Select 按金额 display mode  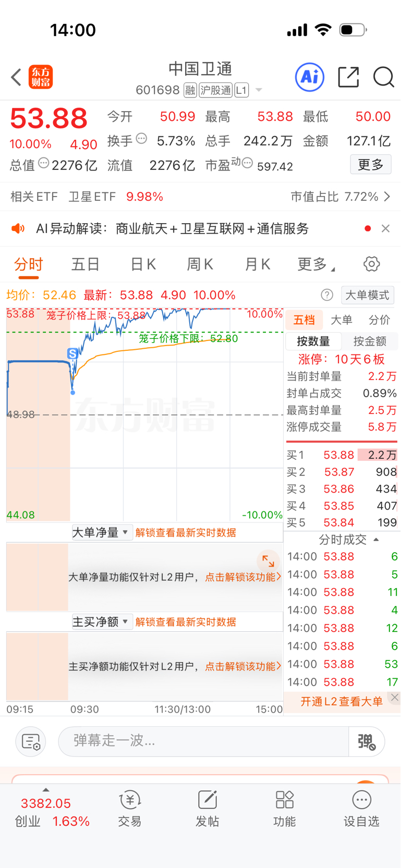(370, 341)
